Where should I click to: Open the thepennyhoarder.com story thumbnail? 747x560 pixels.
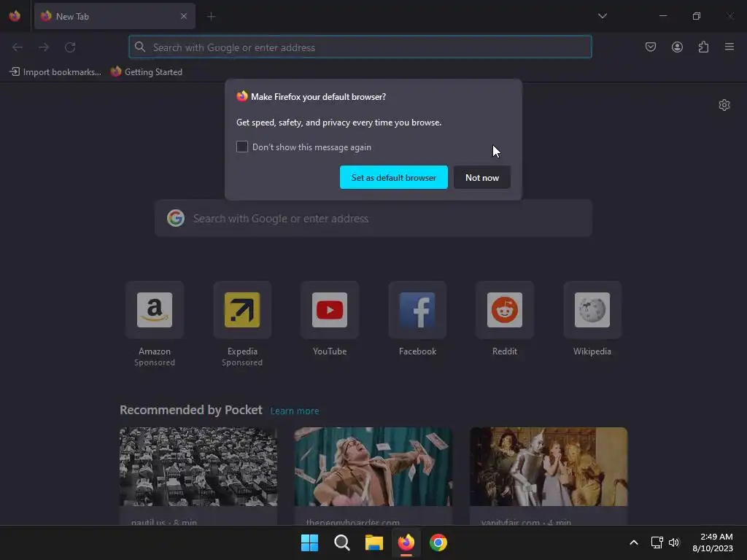(x=373, y=467)
